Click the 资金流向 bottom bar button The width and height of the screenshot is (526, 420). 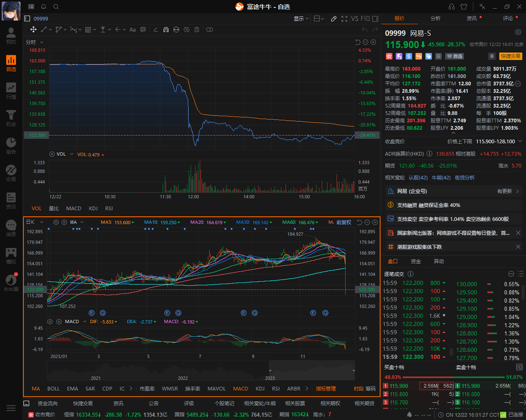coord(47,403)
